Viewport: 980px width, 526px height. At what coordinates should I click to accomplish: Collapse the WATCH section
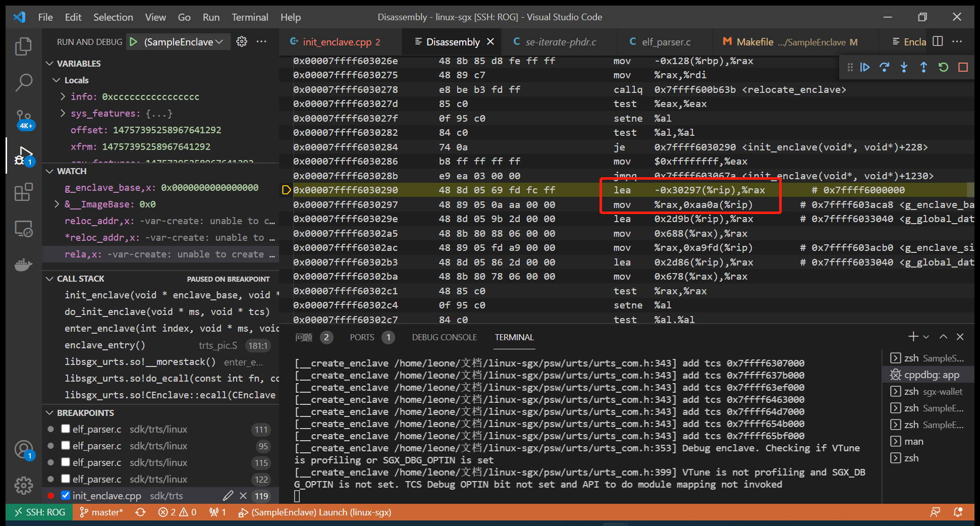pos(49,171)
